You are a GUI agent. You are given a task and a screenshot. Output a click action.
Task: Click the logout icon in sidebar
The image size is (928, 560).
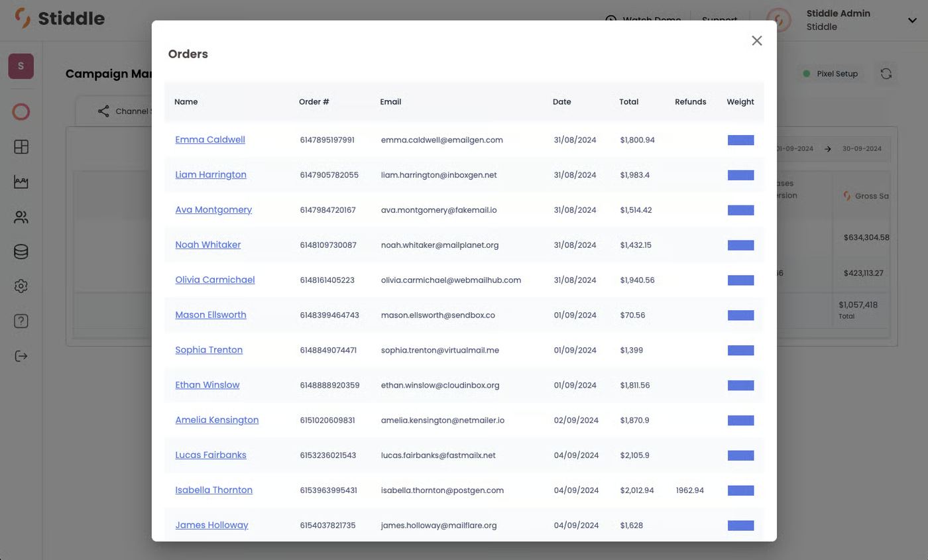coord(21,356)
